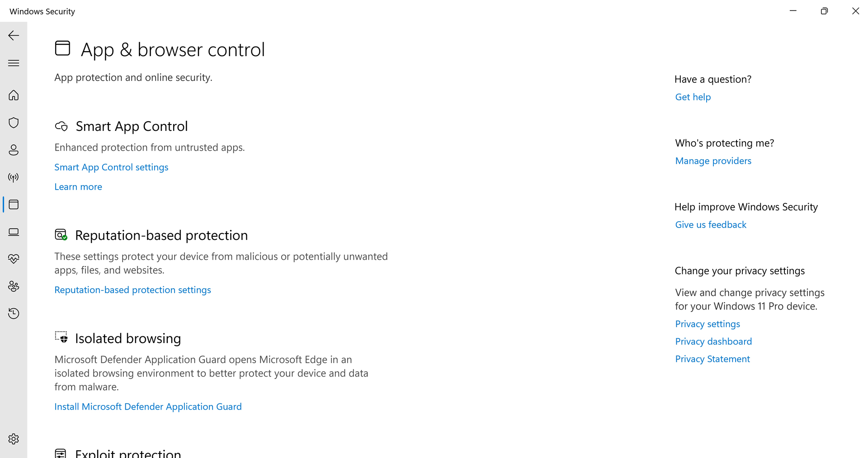The width and height of the screenshot is (868, 458).
Task: Click Give us feedback link
Action: click(x=711, y=225)
